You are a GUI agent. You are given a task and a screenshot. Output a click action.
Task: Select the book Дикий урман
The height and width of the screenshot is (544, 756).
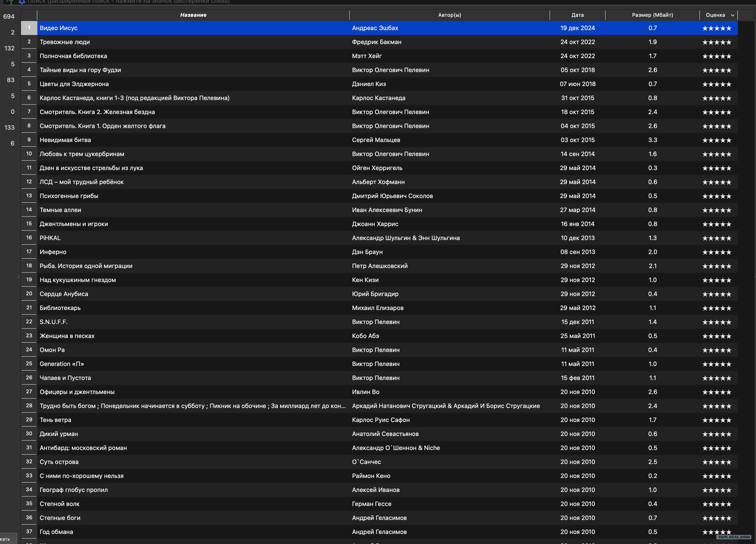59,434
